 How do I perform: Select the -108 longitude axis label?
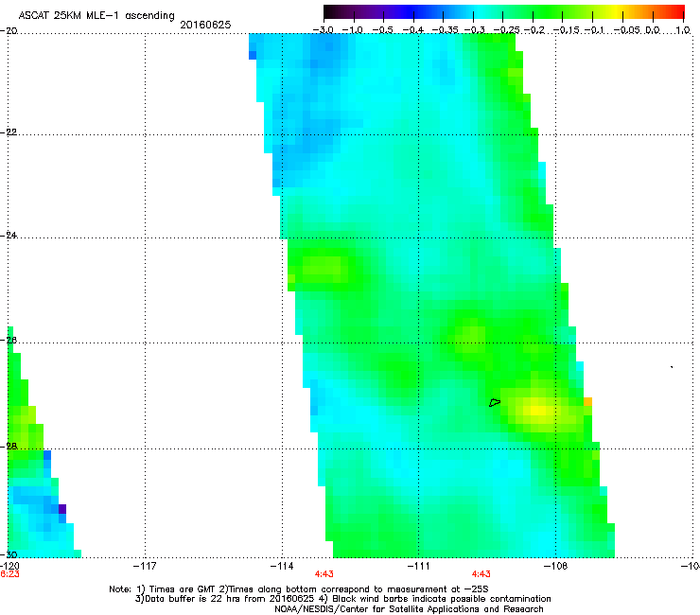(x=556, y=566)
